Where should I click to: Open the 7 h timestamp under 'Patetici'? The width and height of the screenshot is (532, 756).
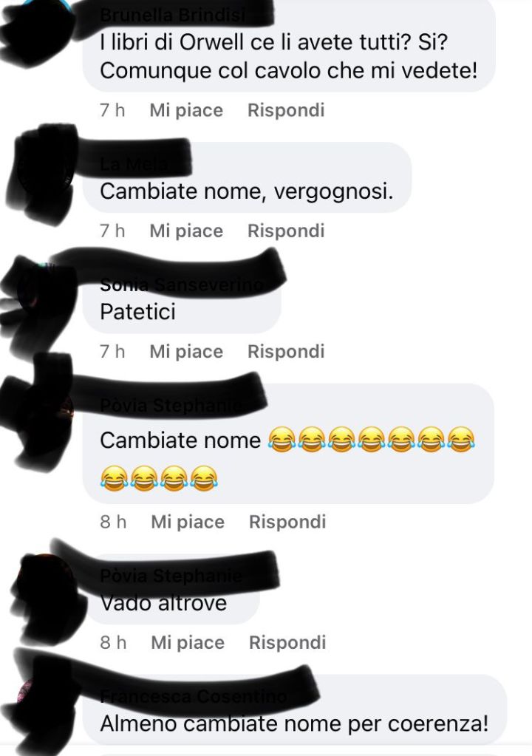click(112, 352)
